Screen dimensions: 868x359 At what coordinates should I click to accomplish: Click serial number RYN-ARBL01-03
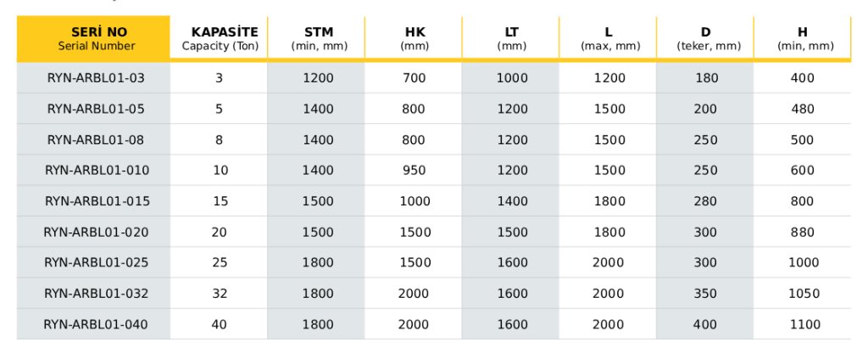pos(97,78)
